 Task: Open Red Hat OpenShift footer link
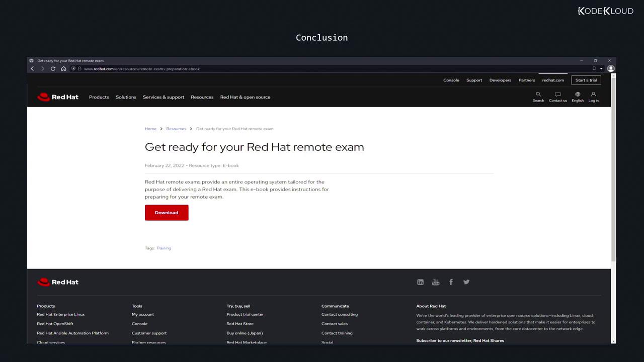(55, 324)
